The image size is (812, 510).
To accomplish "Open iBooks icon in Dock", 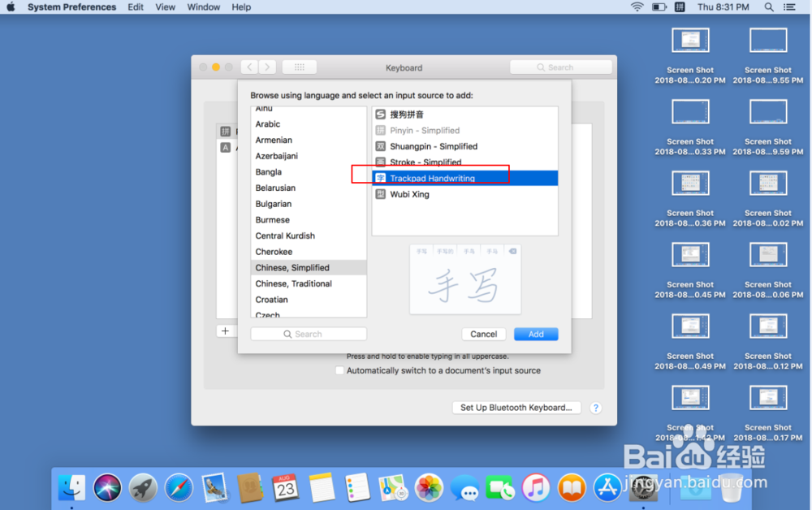I will pyautogui.click(x=572, y=487).
